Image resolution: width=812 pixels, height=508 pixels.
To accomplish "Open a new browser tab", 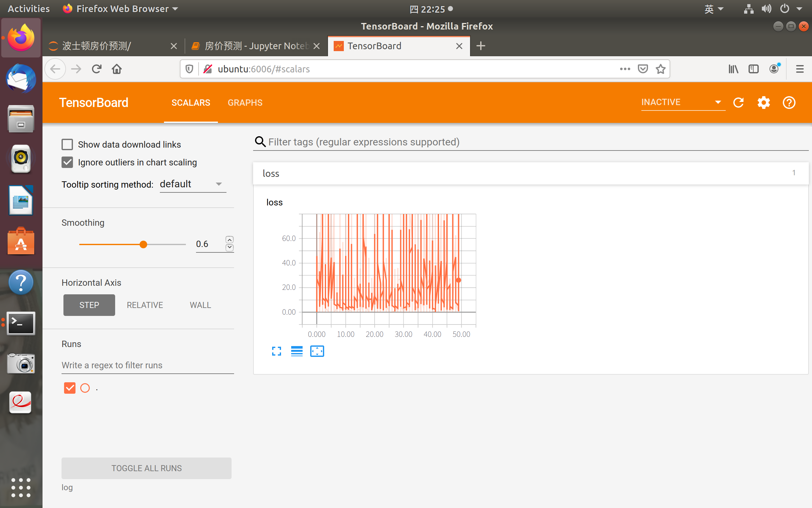I will [x=481, y=46].
